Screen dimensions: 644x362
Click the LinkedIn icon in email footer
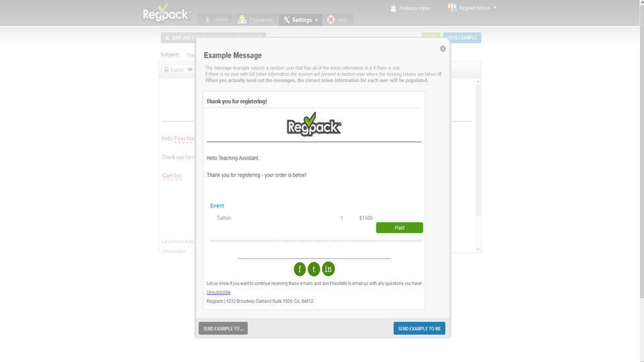click(328, 269)
